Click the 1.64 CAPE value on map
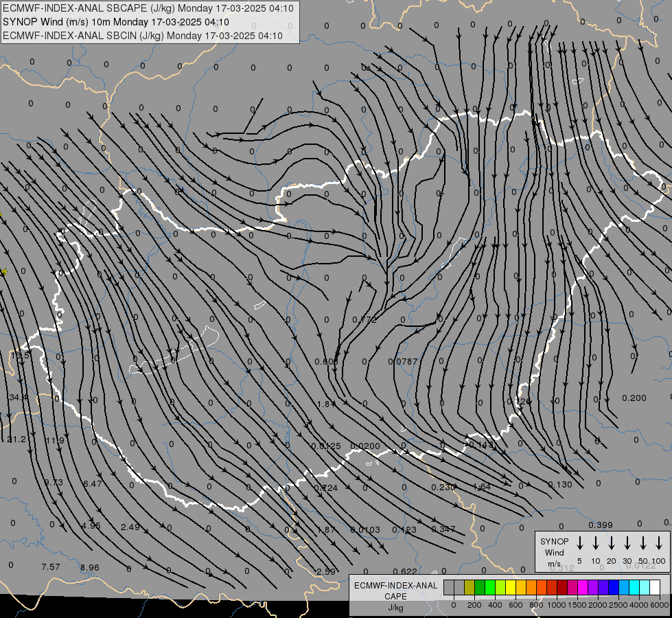 482,486
